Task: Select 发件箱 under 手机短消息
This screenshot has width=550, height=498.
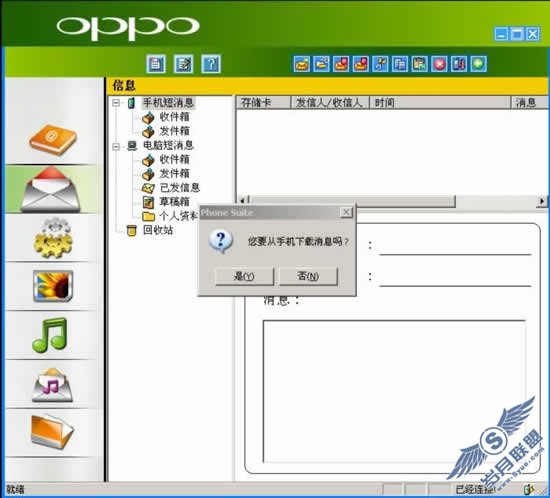Action: (x=174, y=131)
